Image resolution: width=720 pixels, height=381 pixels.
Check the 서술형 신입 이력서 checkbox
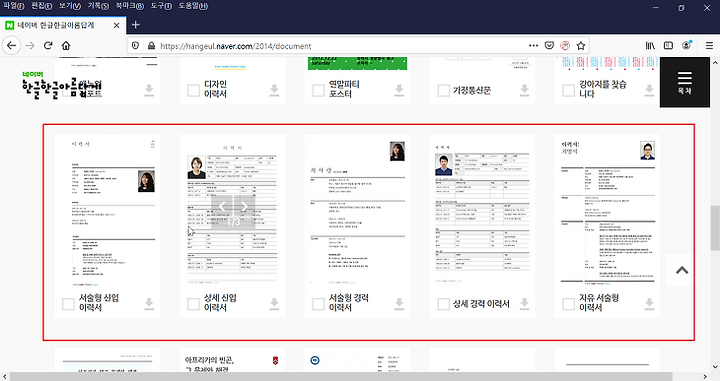68,304
